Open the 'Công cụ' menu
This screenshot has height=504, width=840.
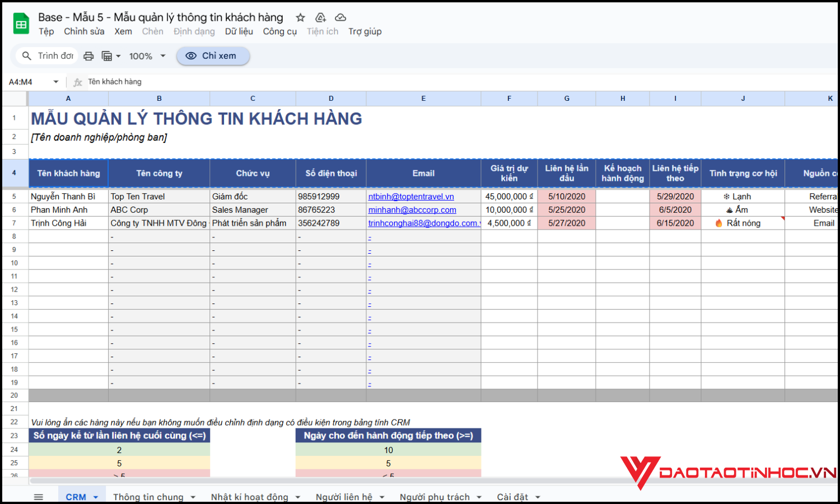(x=279, y=32)
